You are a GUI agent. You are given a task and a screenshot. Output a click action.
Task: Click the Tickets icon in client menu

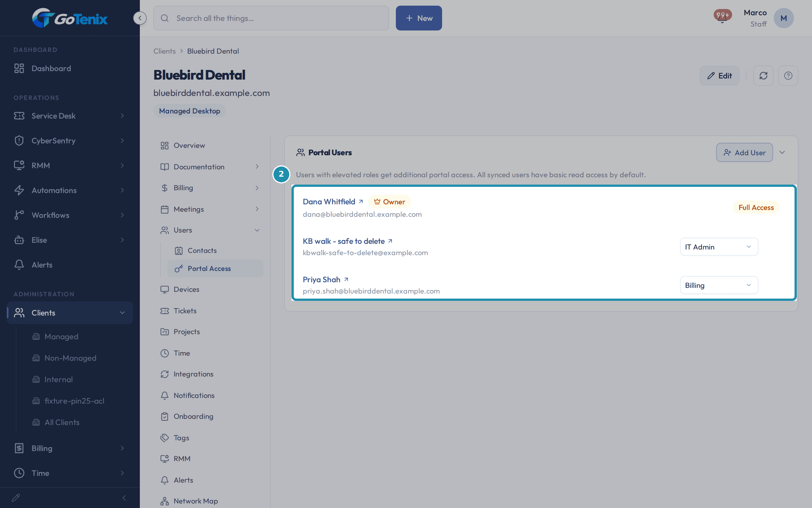click(x=164, y=311)
